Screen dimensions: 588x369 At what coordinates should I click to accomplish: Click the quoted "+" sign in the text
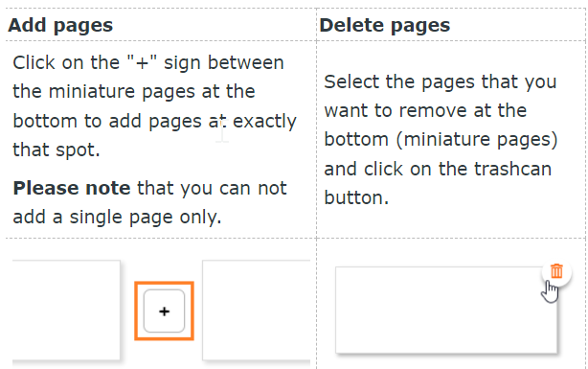142,62
